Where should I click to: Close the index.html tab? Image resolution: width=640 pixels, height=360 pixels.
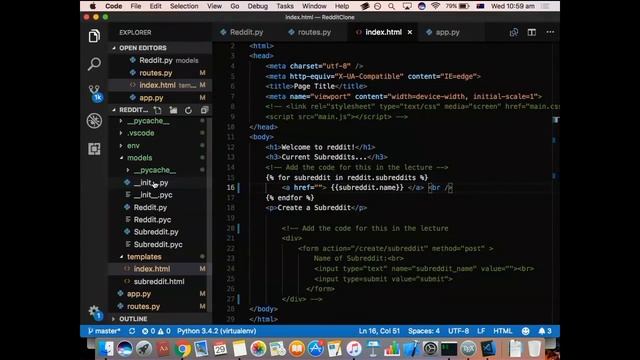click(410, 32)
